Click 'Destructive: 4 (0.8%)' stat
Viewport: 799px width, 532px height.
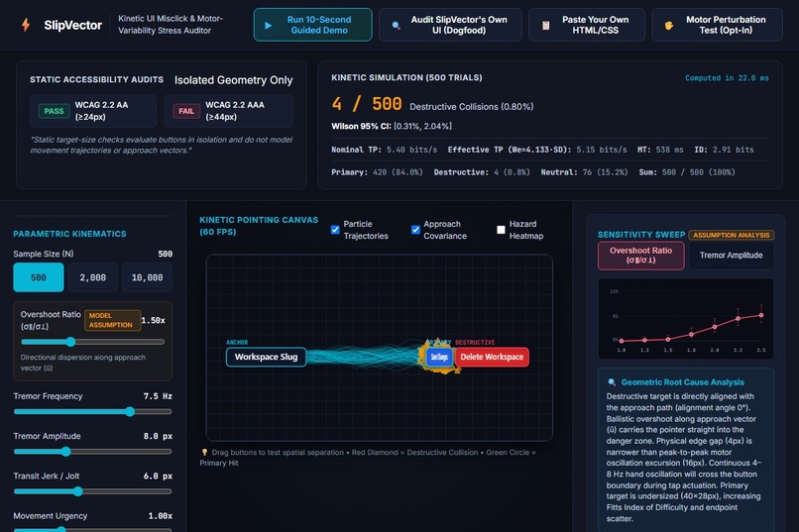[482, 172]
